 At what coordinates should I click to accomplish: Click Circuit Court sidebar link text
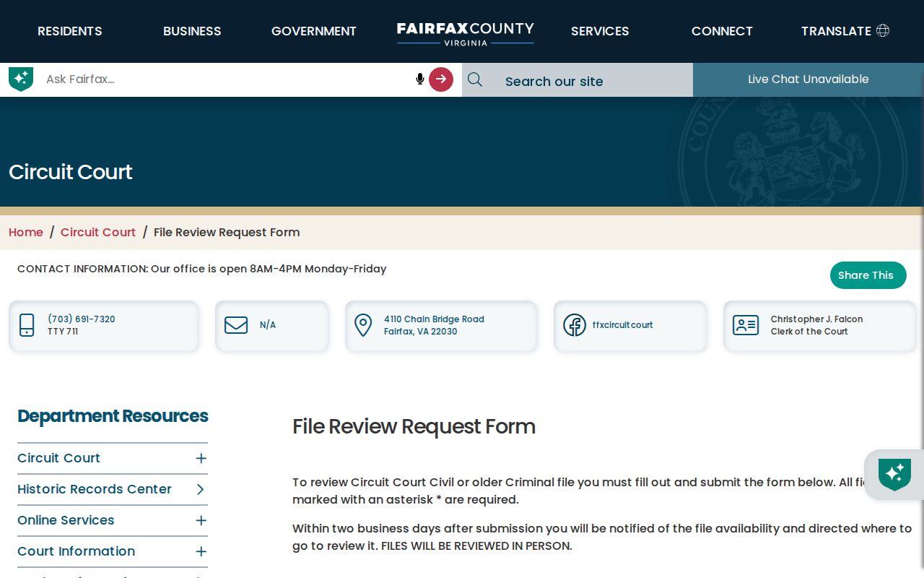pyautogui.click(x=58, y=458)
